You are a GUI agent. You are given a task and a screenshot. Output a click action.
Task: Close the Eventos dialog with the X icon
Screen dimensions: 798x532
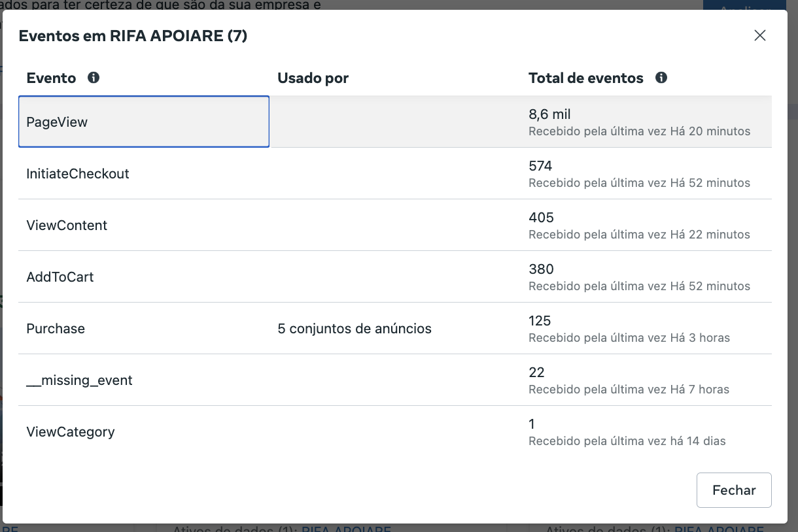pos(759,35)
